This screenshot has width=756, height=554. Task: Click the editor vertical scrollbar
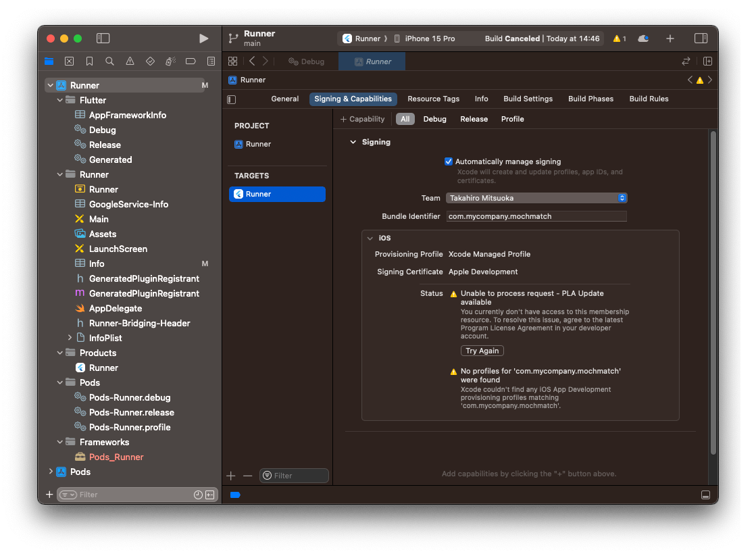713,292
